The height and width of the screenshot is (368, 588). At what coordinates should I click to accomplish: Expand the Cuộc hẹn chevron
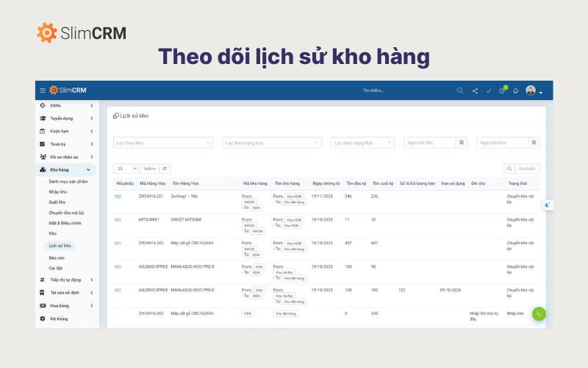coord(91,131)
